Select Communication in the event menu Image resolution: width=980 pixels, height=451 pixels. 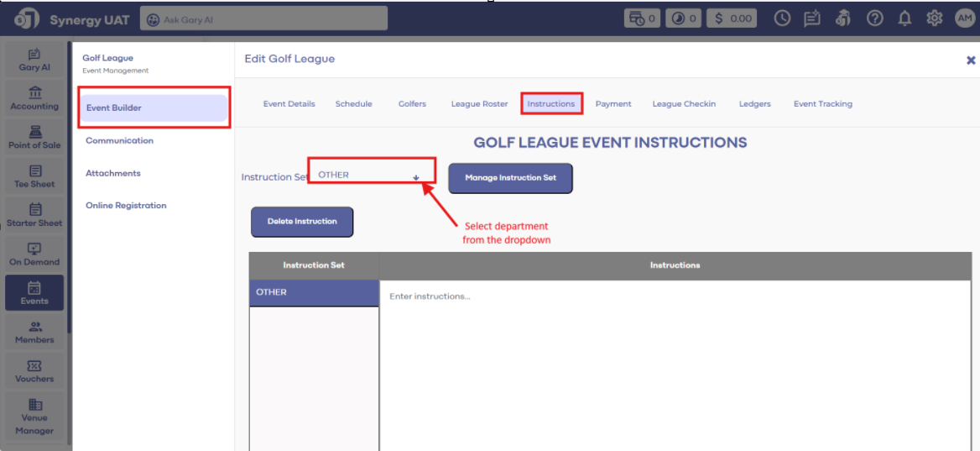119,141
